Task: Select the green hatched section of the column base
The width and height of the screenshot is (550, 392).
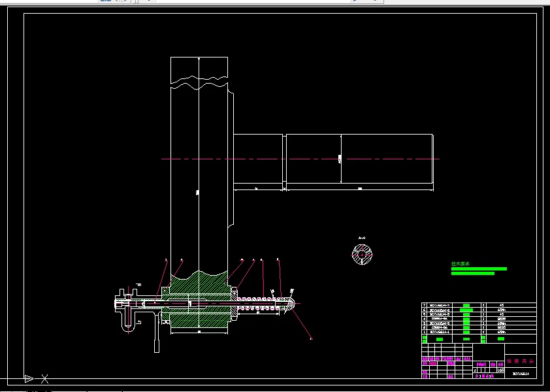Action: coord(199,299)
